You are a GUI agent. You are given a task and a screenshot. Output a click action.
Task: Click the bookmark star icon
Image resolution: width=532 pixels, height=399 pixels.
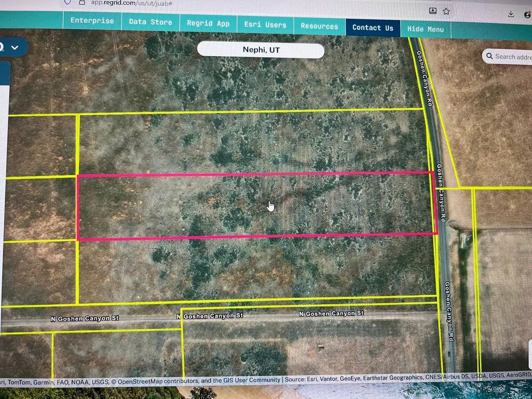[x=446, y=11]
